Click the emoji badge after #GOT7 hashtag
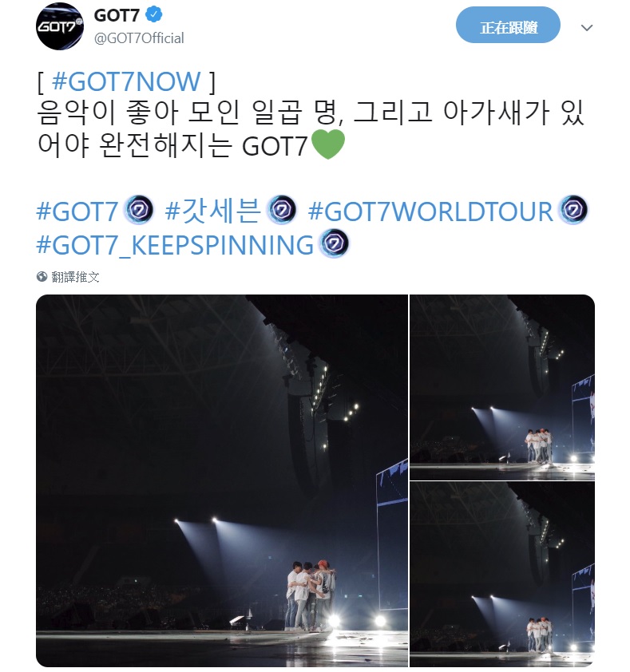This screenshot has height=672, width=630. tap(139, 210)
